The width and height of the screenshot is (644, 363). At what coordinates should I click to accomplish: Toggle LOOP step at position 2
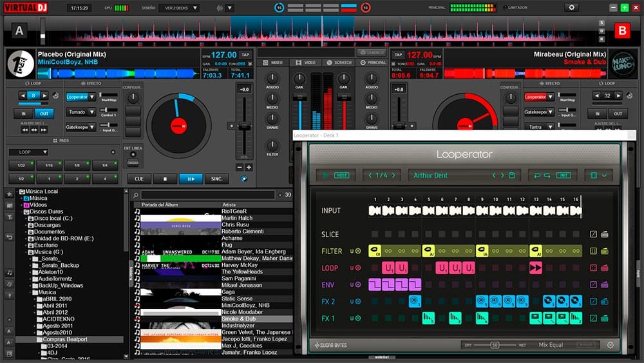pos(388,268)
